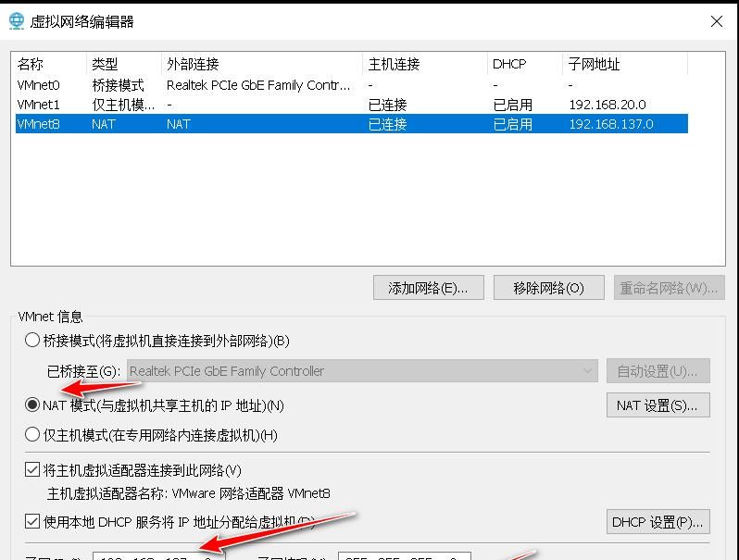The height and width of the screenshot is (560, 739).
Task: Click the 类型 column header
Action: tap(124, 64)
